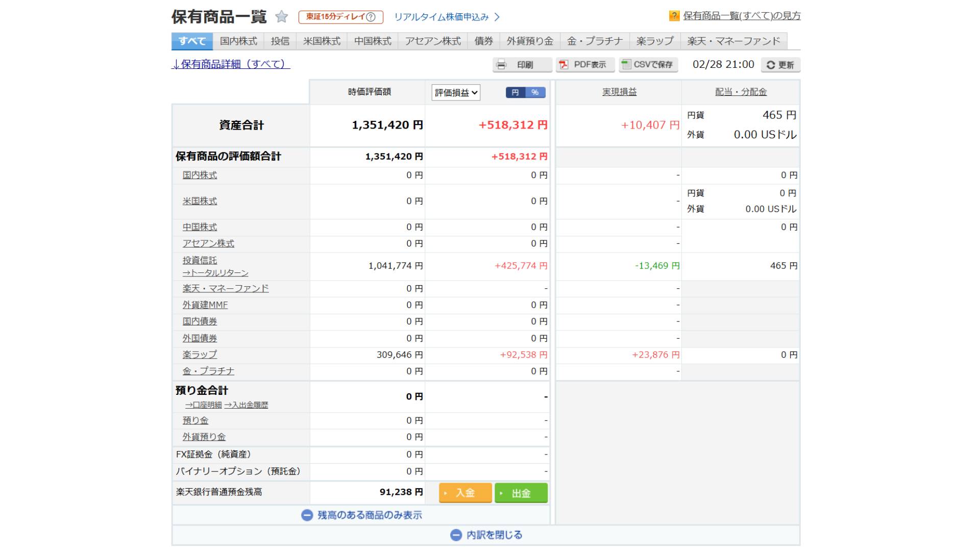Click the star icon beside 保有商品一覧

click(280, 16)
